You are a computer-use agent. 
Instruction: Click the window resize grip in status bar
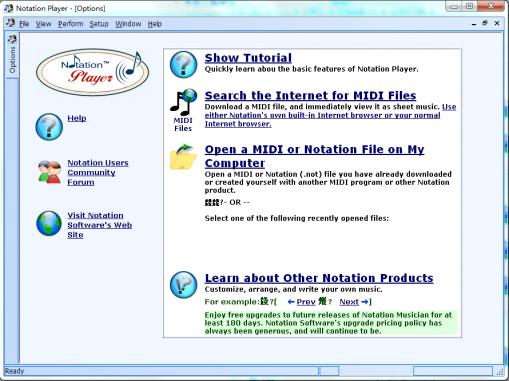pos(500,372)
